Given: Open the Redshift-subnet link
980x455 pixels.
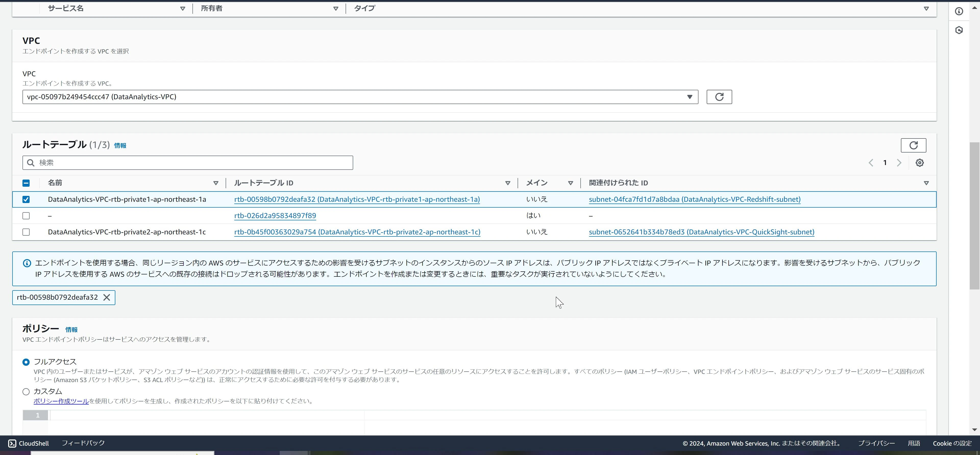Looking at the screenshot, I should (695, 199).
